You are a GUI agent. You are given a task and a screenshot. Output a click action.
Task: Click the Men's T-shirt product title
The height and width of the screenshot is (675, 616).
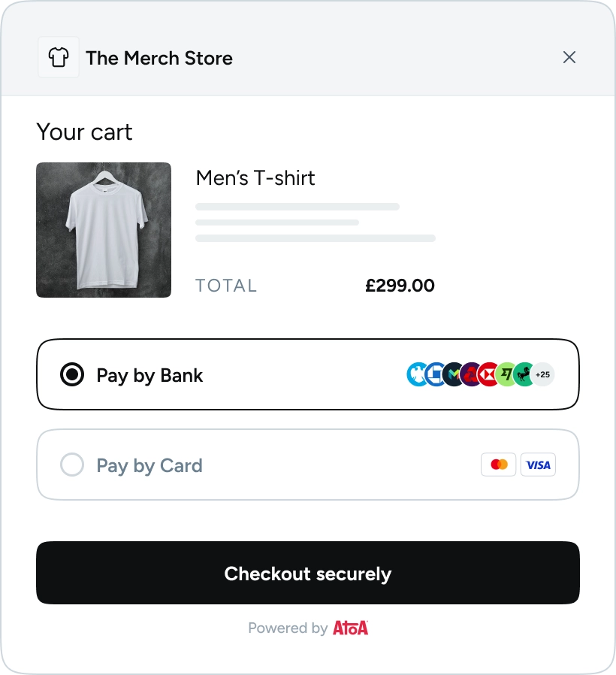coord(255,178)
